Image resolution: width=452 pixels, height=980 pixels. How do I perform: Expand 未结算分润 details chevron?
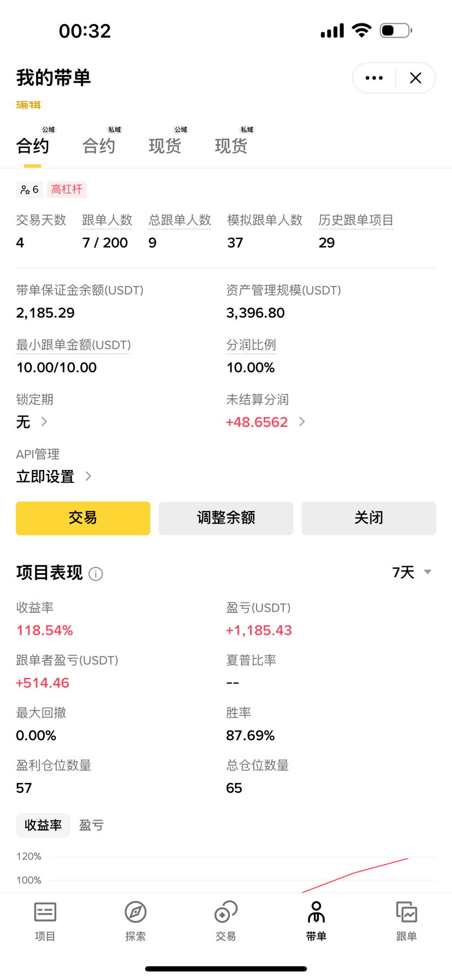pos(302,421)
